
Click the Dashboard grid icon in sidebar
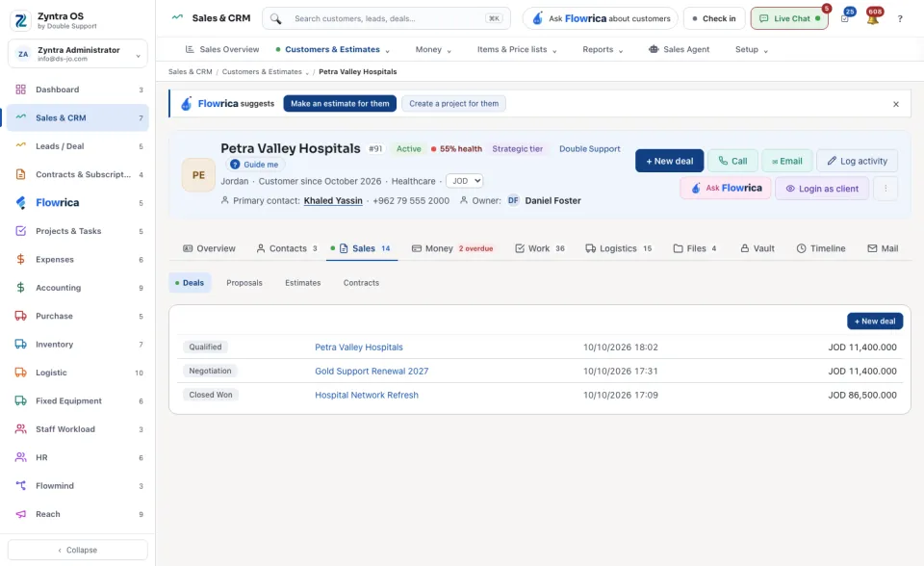pos(20,90)
